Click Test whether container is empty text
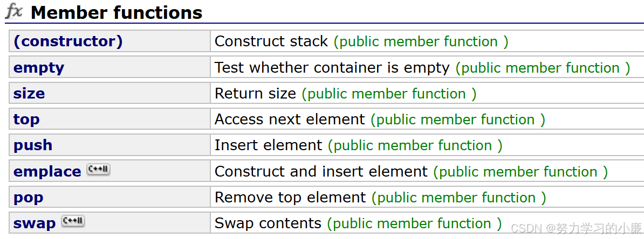 [x=332, y=68]
